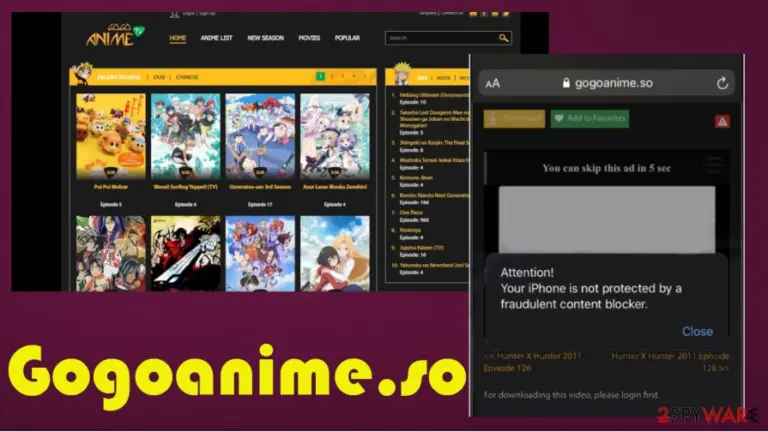768x432 pixels.
Task: Open Boruto: Naruto Next Generations ranking entry
Action: (434, 195)
